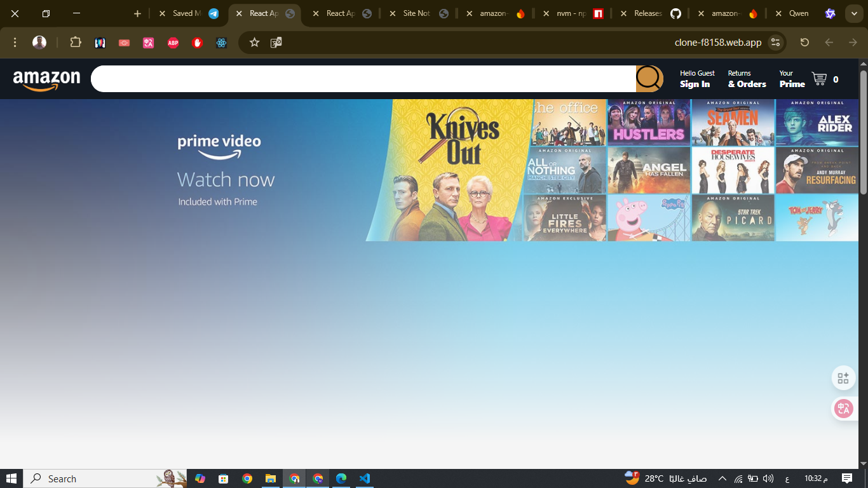Select the Alex Rider thumbnail

click(817, 122)
